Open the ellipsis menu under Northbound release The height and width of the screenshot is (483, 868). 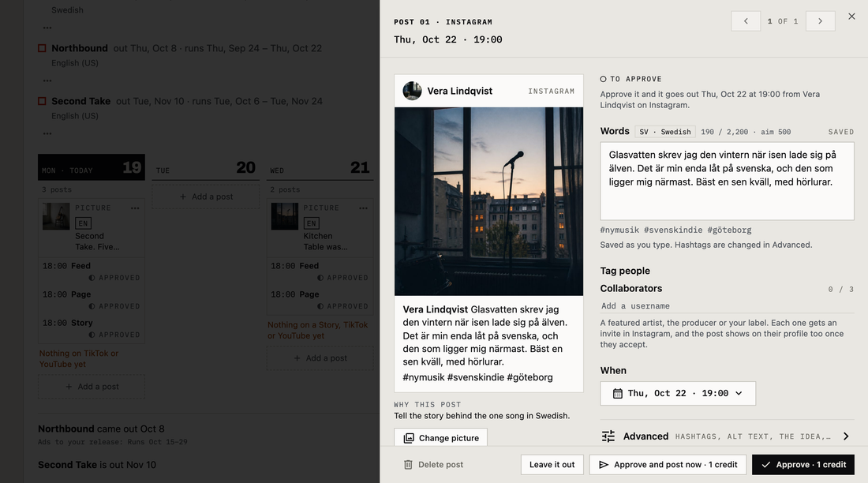[47, 80]
